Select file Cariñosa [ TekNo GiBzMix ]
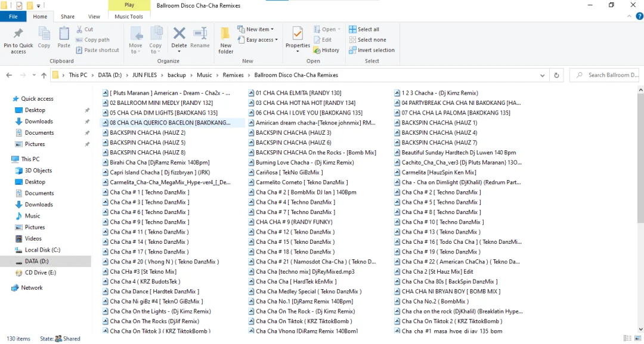 [289, 172]
